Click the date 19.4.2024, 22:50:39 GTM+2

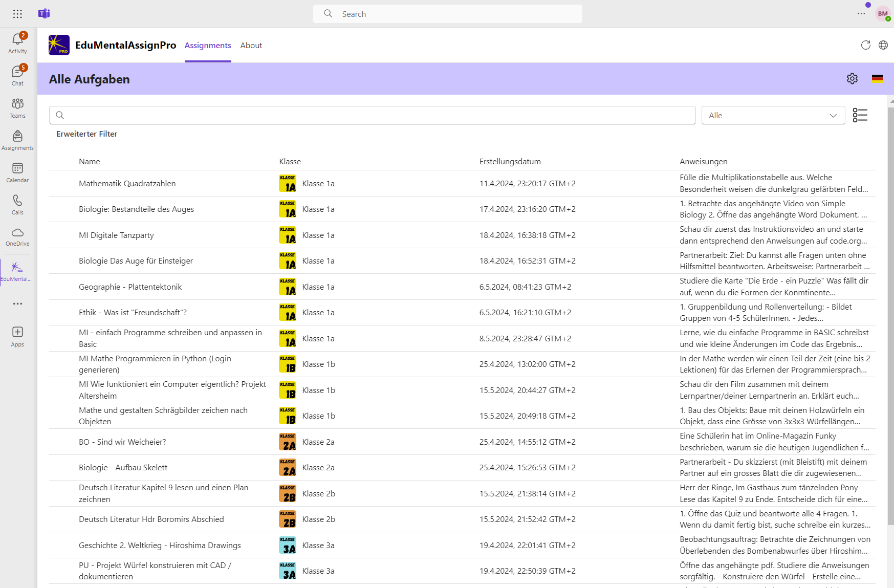click(527, 571)
